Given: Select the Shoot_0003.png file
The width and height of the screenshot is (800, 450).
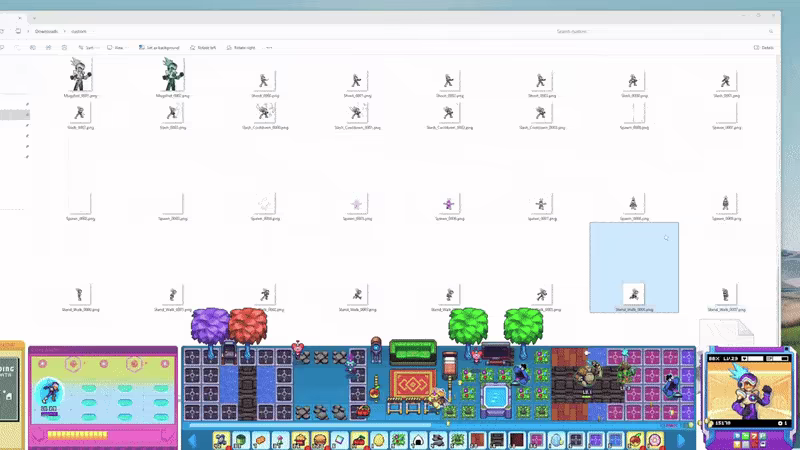Looking at the screenshot, I should [541, 84].
